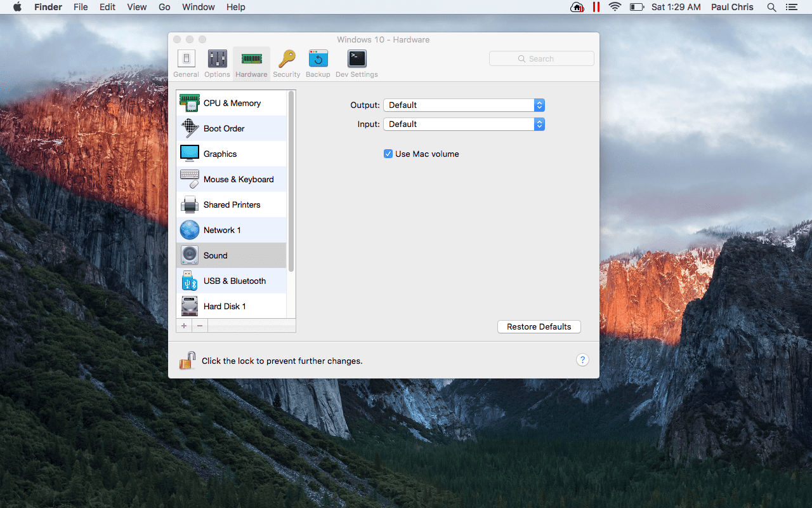Select the Graphics text label
This screenshot has width=812, height=508.
[220, 154]
